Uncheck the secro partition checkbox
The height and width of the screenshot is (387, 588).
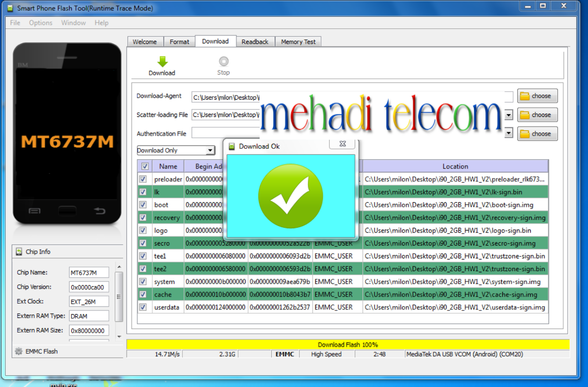143,243
